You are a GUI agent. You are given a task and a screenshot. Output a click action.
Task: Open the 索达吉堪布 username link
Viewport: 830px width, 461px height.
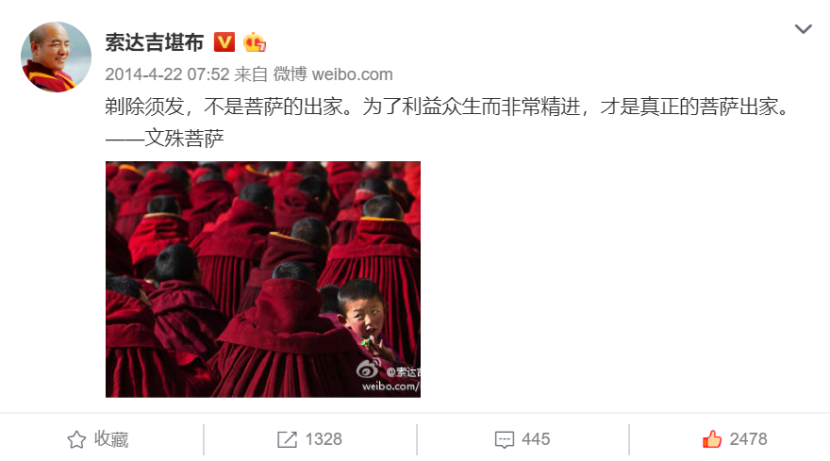pos(154,42)
